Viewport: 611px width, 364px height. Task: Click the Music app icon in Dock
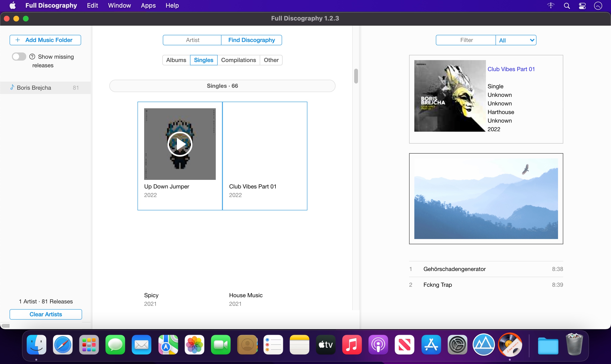(352, 345)
